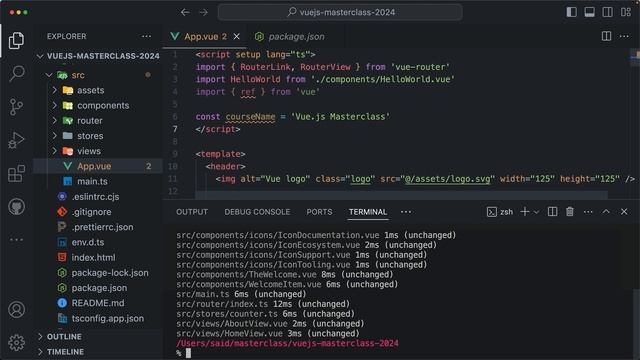Expand the OUTLINE section
This screenshot has width=640, height=360.
98,337
